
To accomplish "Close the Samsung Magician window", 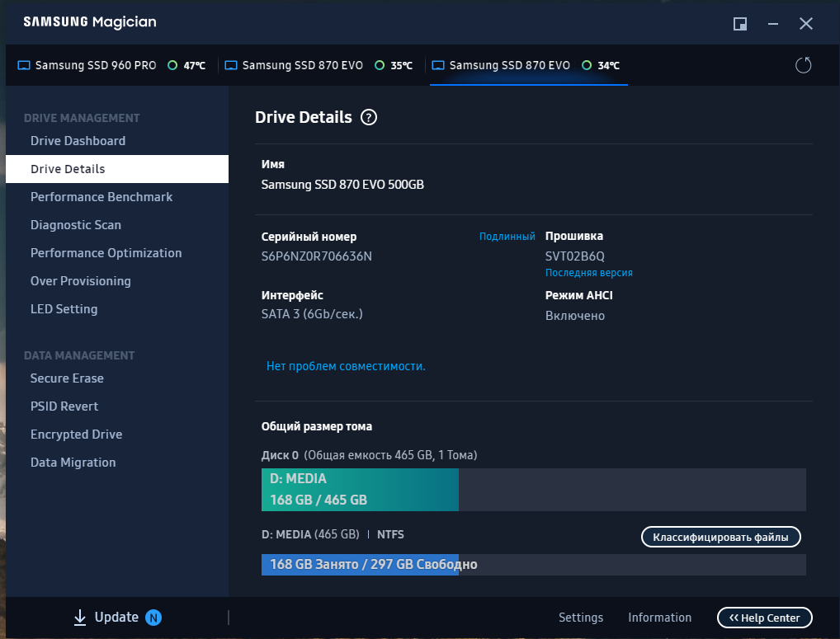I will pyautogui.click(x=805, y=24).
